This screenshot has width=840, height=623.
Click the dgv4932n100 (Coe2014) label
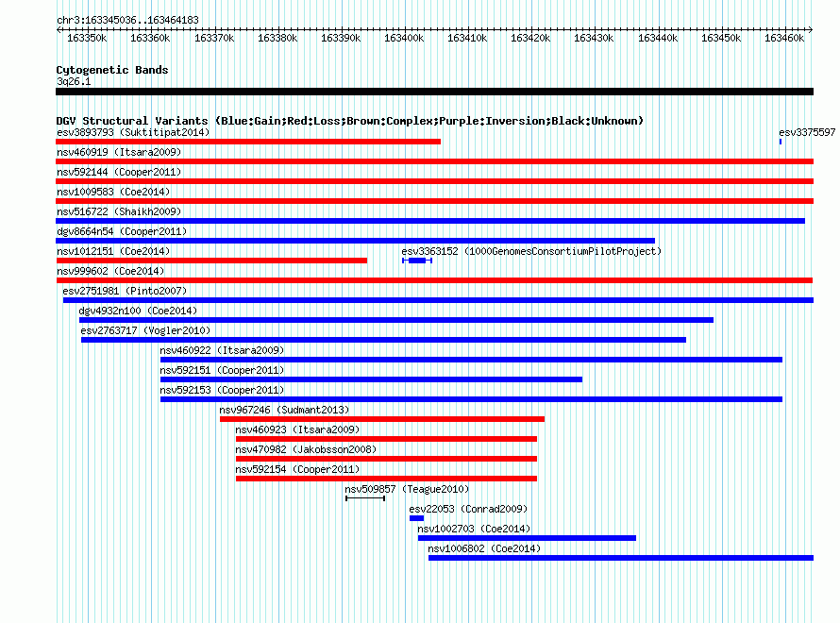click(138, 311)
